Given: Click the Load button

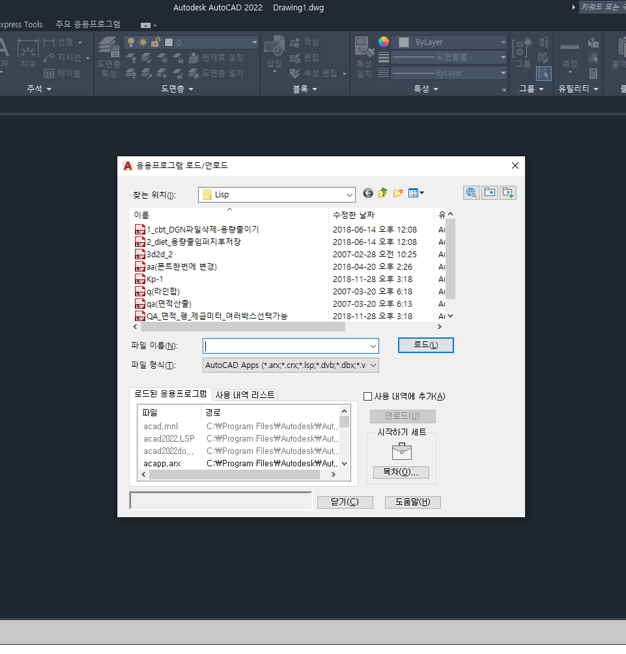Looking at the screenshot, I should tap(425, 345).
